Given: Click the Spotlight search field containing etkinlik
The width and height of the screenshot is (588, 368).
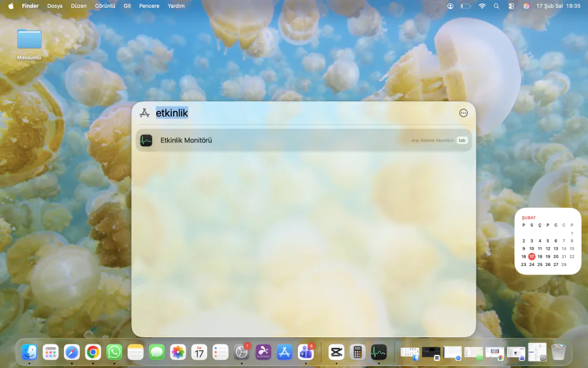Looking at the screenshot, I should 304,113.
